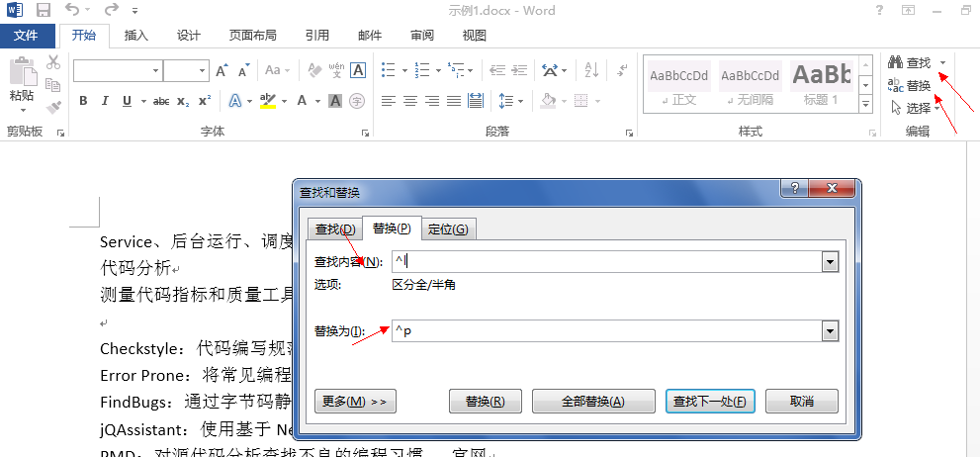Open the font name dropdown

pos(155,71)
